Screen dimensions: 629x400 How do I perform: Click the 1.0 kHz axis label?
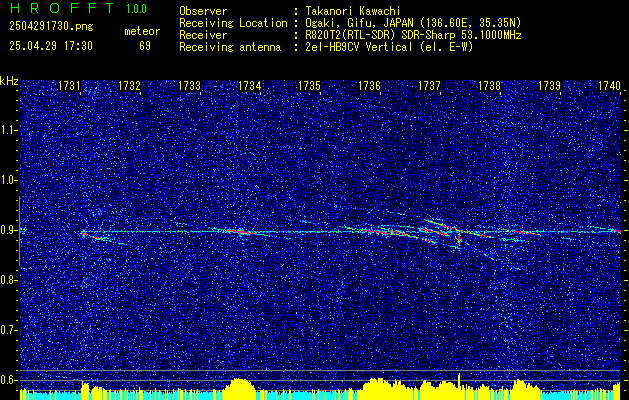tap(8, 181)
